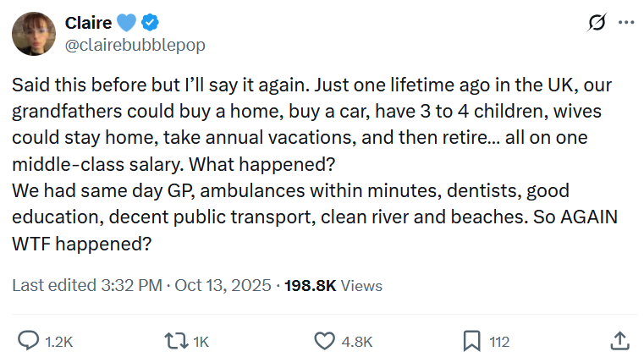Click the Grok slashed-circle icon
The height and width of the screenshot is (357, 644).
tap(596, 24)
